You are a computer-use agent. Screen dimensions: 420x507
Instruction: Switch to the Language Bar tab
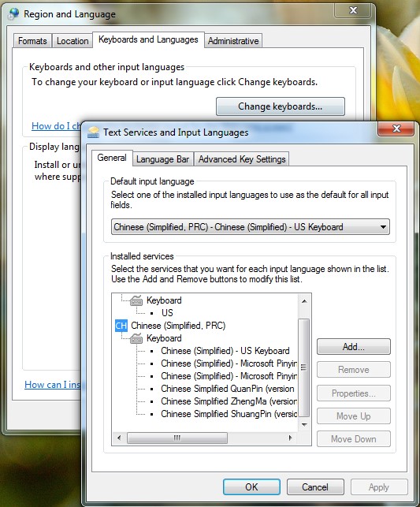(x=162, y=159)
